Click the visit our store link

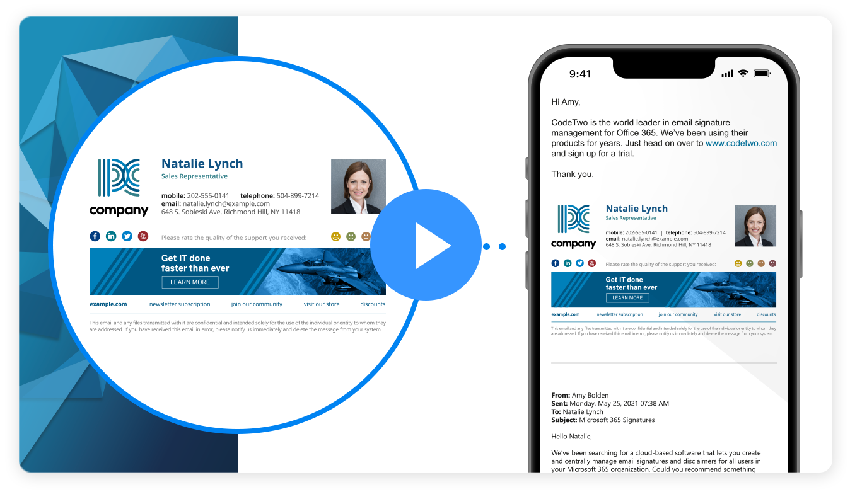click(322, 304)
